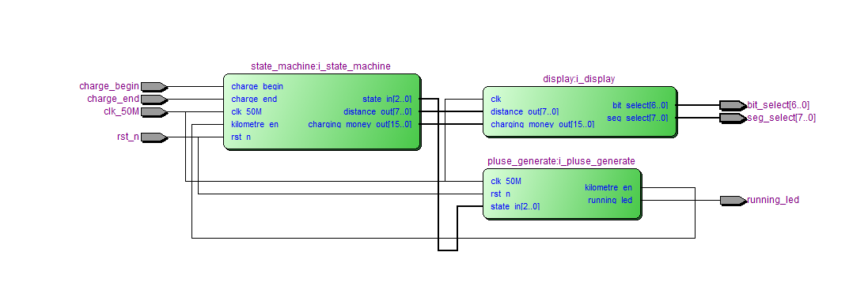The width and height of the screenshot is (868, 286).
Task: Click the charge_begin pin label
Action: (109, 86)
